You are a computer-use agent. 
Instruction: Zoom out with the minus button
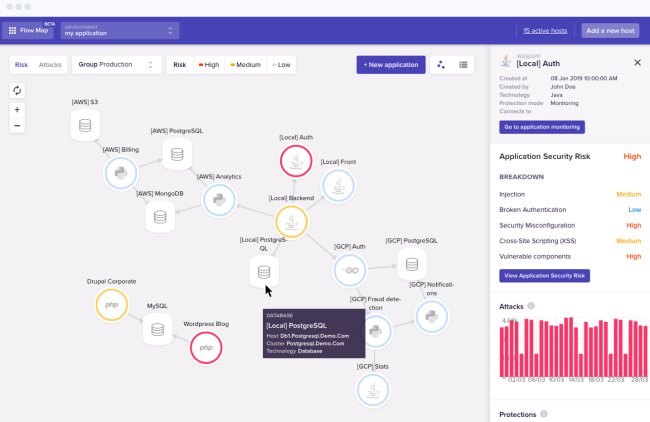click(17, 125)
